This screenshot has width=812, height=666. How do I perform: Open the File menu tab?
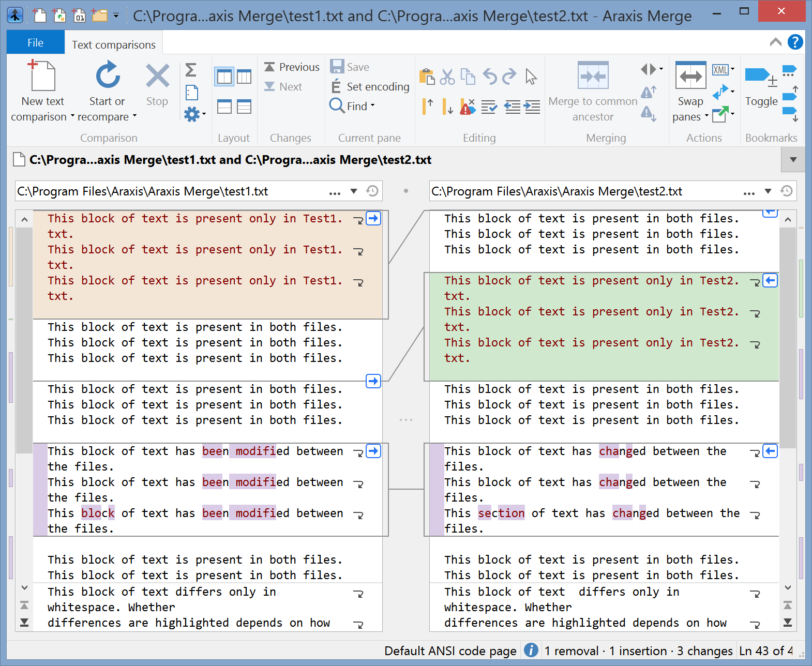(36, 42)
